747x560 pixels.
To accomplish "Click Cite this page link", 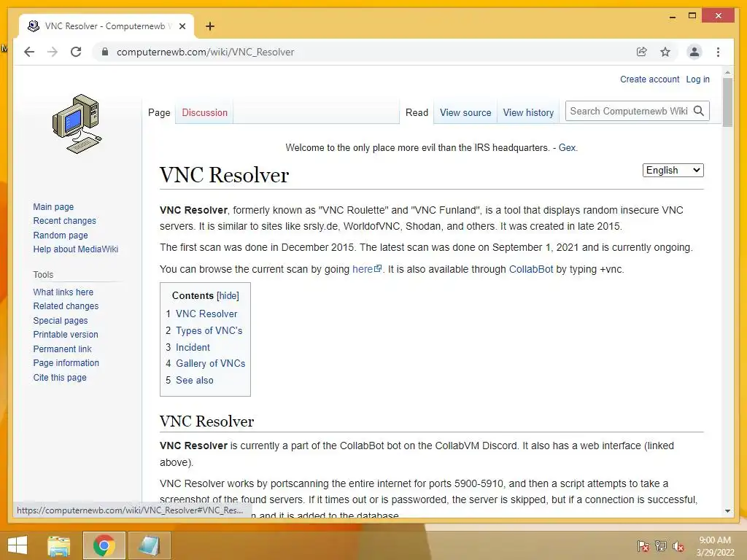I will coord(60,377).
